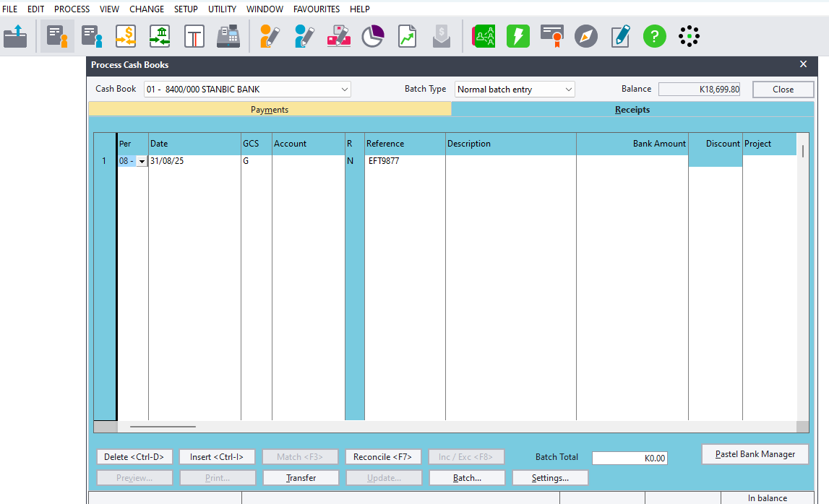Screen dimensions: 829x504
Task: Click the black dotted circle icon
Action: [689, 36]
